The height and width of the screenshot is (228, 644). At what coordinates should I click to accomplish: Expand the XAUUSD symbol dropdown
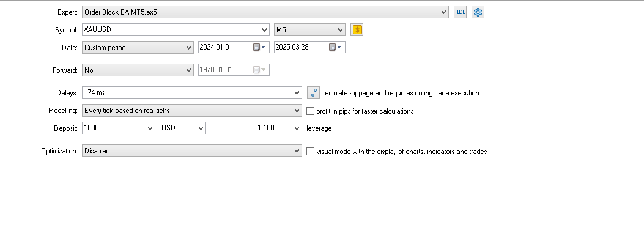(265, 29)
